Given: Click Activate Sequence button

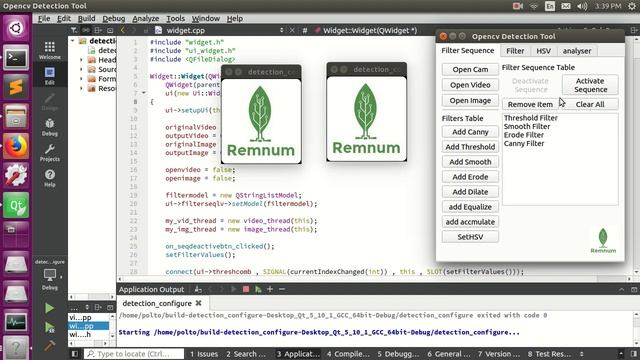Looking at the screenshot, I should click(x=590, y=85).
